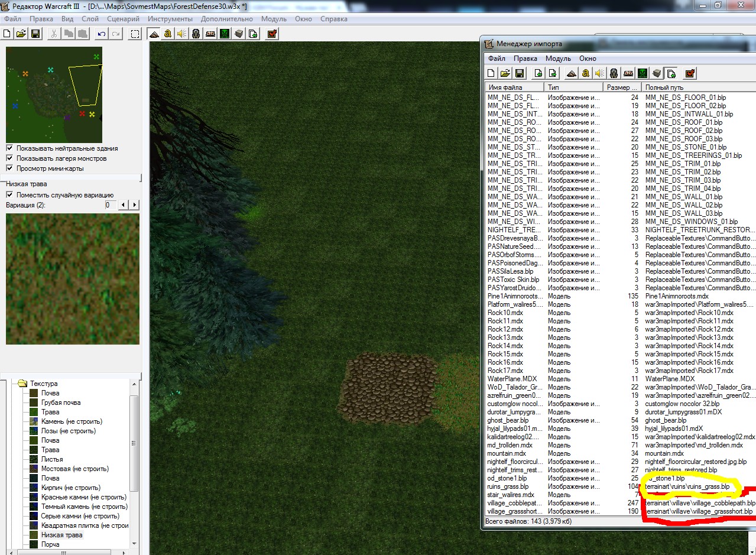The width and height of the screenshot is (756, 555).
Task: Click variation right arrow stepper
Action: tap(134, 205)
